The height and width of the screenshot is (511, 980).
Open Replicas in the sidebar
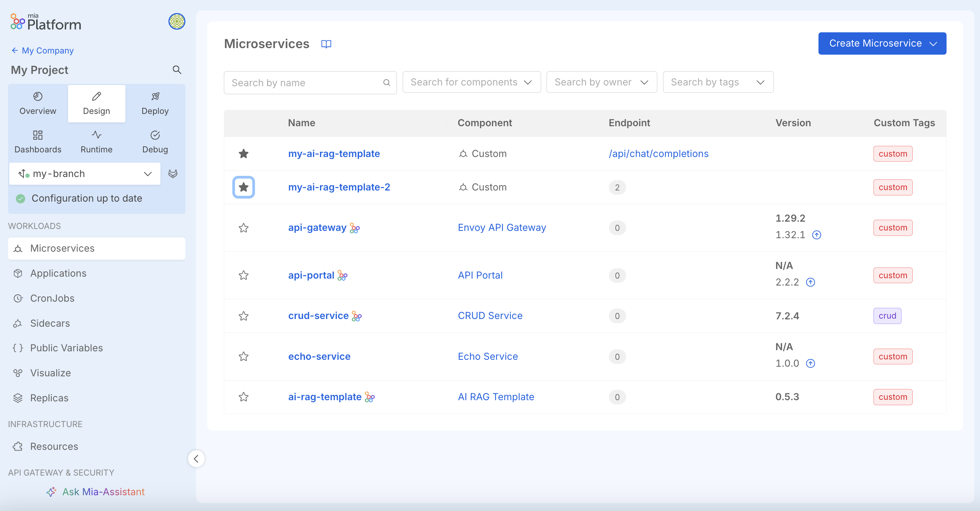tap(97, 398)
